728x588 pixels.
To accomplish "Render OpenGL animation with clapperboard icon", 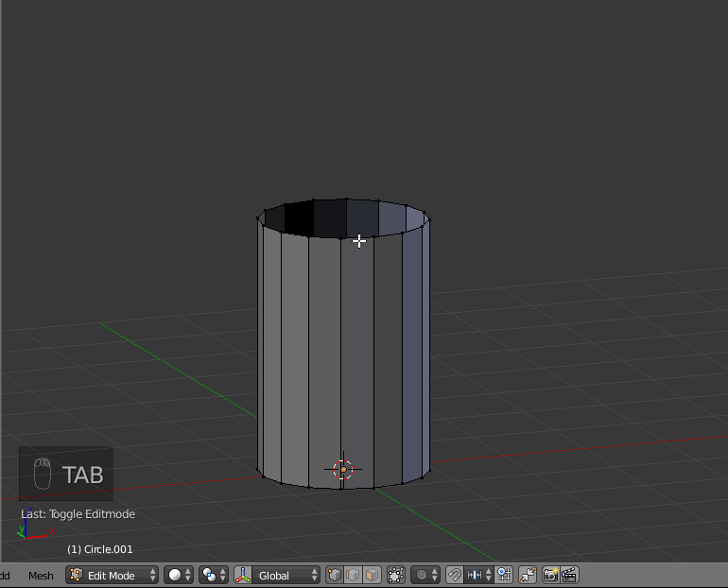I will click(569, 575).
